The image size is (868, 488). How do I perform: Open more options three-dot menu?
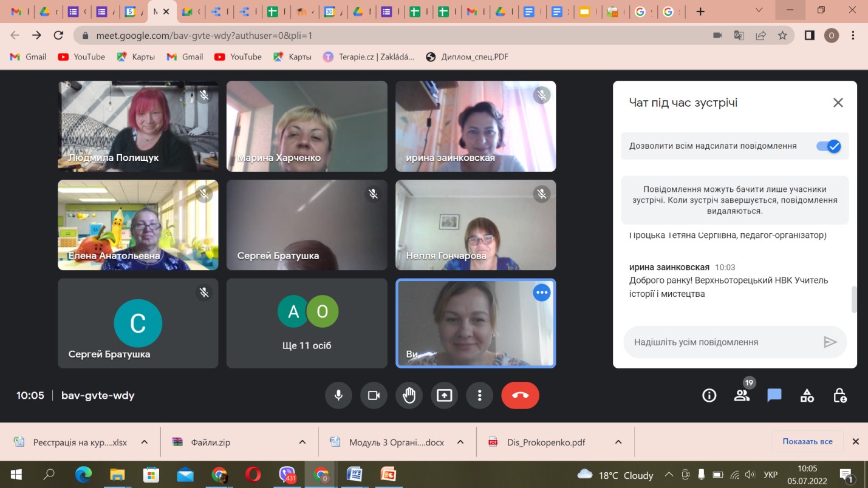(479, 396)
